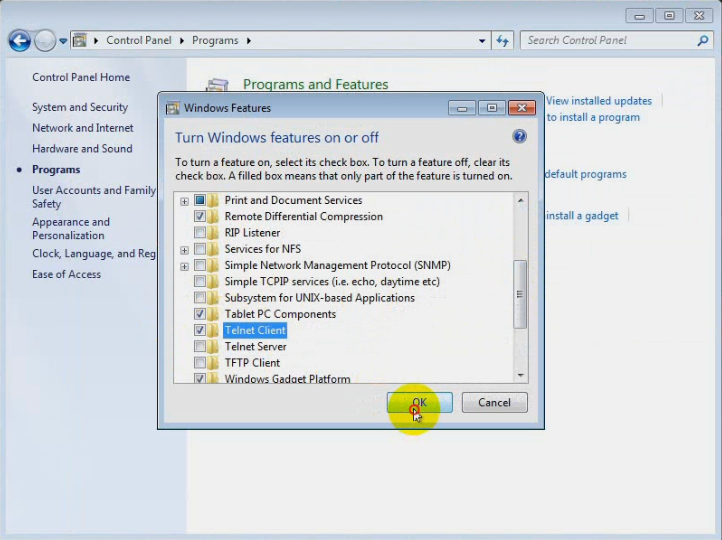Click the Refresh button beside address bar
The image size is (722, 540).
pos(502,41)
